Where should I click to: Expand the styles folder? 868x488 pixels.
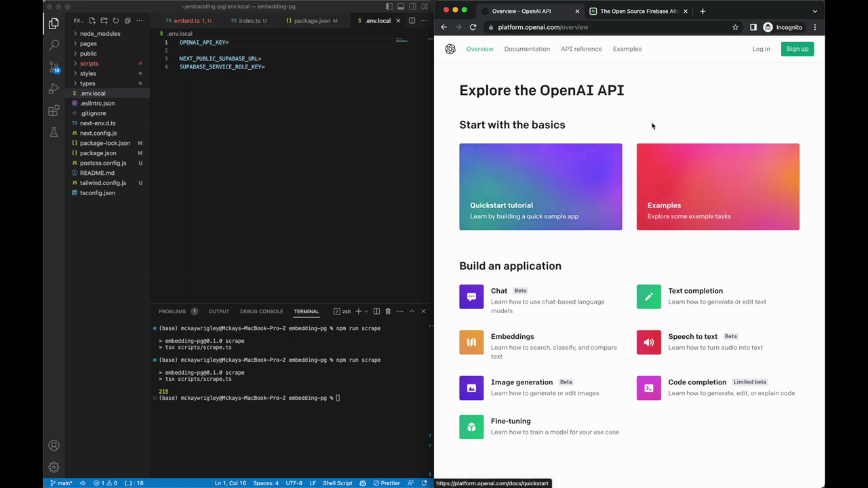point(88,73)
